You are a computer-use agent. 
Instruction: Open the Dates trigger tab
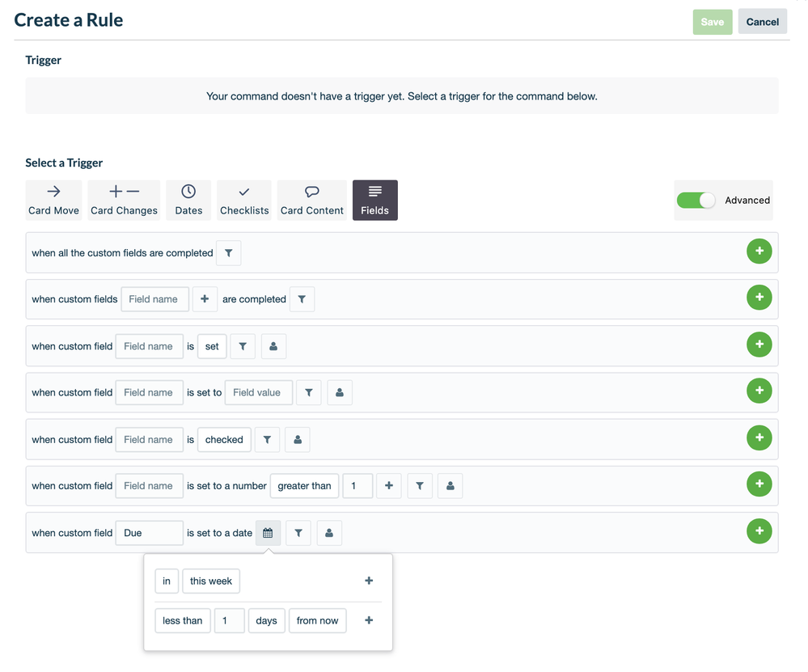[188, 201]
